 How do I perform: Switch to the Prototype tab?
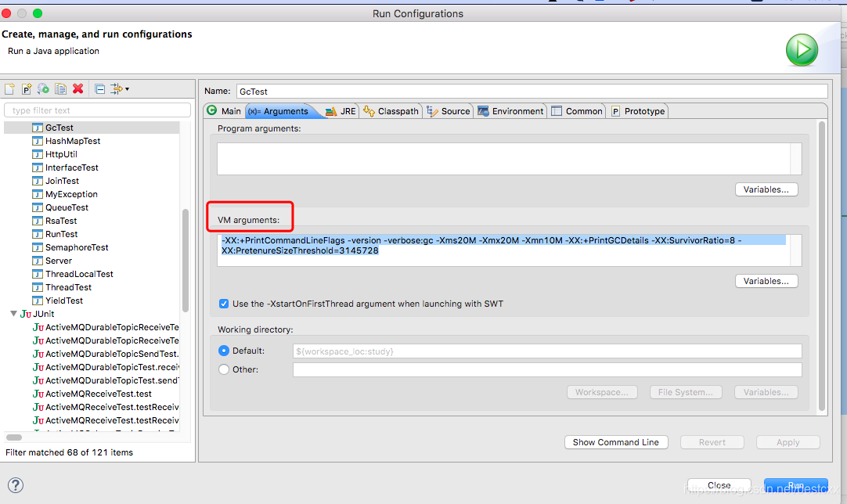pyautogui.click(x=638, y=111)
